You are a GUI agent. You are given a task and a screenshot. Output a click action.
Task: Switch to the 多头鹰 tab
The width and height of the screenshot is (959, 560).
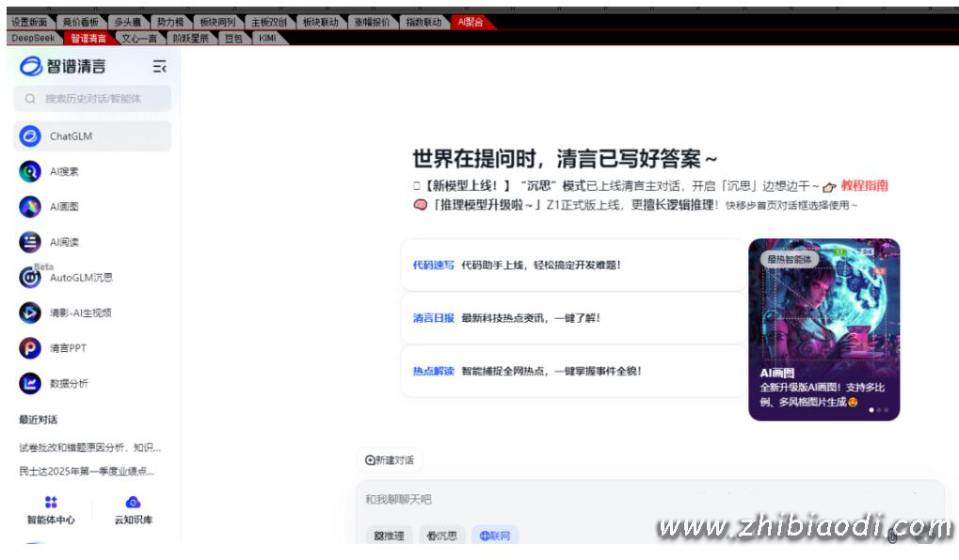click(x=128, y=22)
